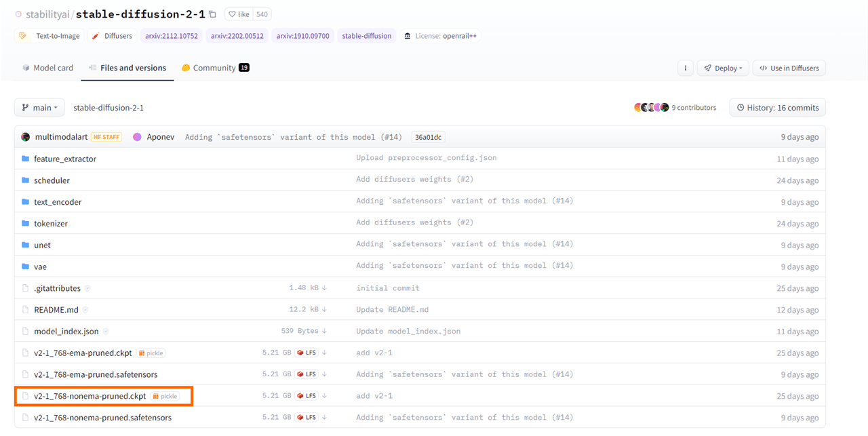The image size is (868, 436).
Task: Open the v2-1_768-nonema-pruned.safetensors file
Action: 102,418
